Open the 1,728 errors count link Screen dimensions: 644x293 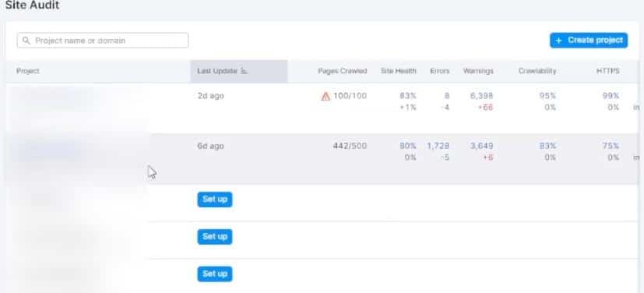438,146
